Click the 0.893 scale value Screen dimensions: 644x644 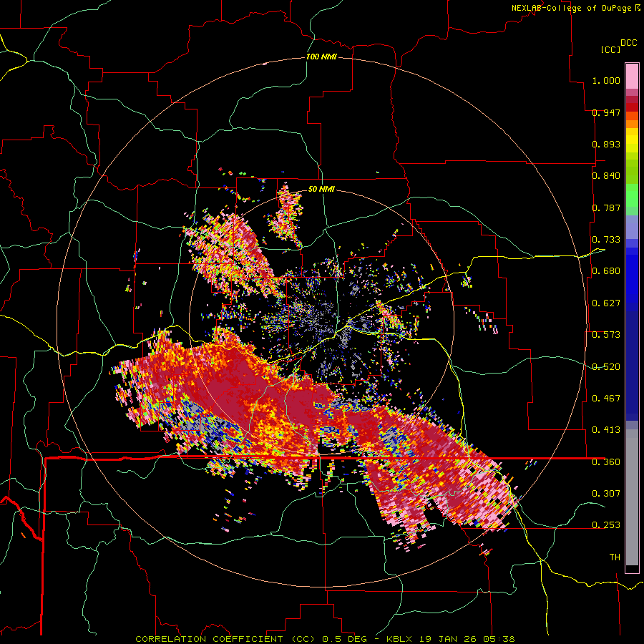(606, 144)
